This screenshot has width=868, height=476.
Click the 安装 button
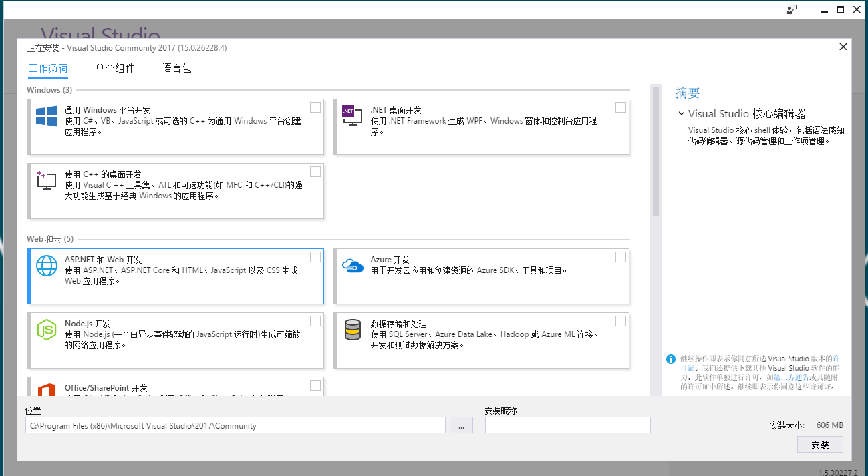click(820, 445)
